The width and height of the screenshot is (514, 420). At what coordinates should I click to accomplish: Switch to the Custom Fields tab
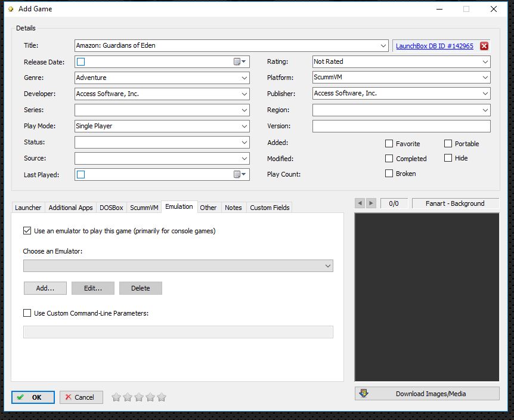(x=270, y=208)
